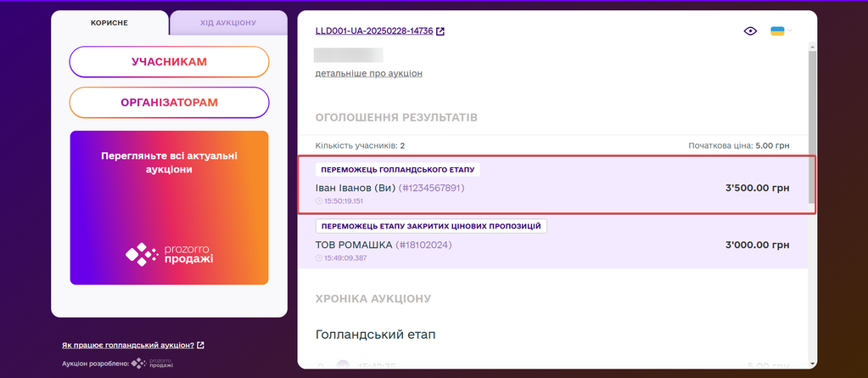Open auction link LLD001-UA-20250228-14736
Viewport: 868px width, 378px height.
tap(374, 31)
